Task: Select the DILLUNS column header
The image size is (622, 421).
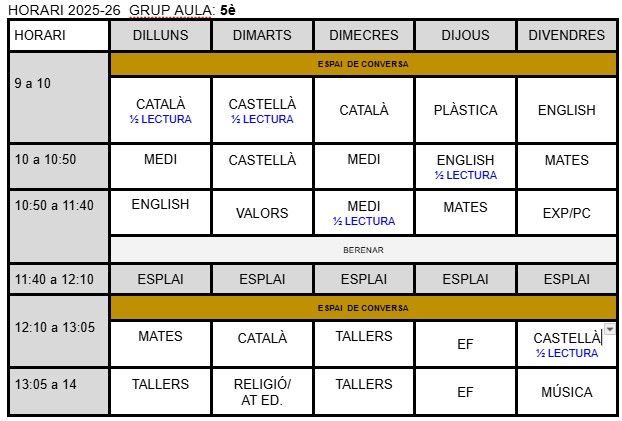Action: pyautogui.click(x=160, y=36)
